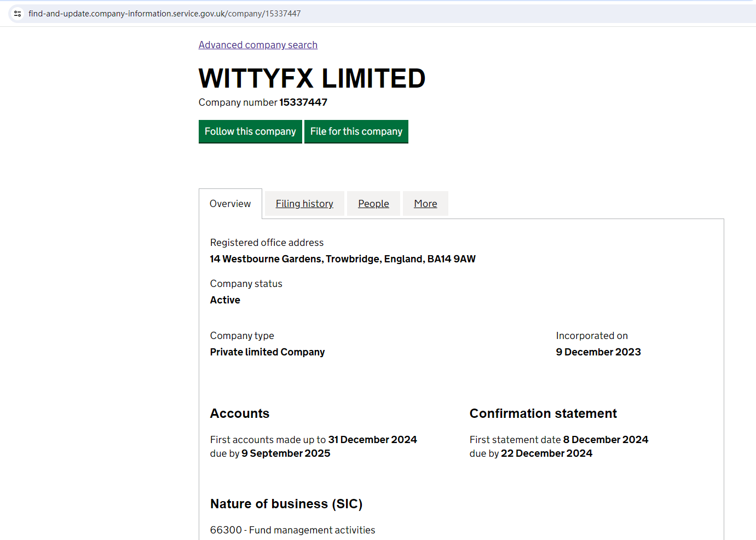
Task: Click the site information icon in address bar
Action: [x=18, y=14]
